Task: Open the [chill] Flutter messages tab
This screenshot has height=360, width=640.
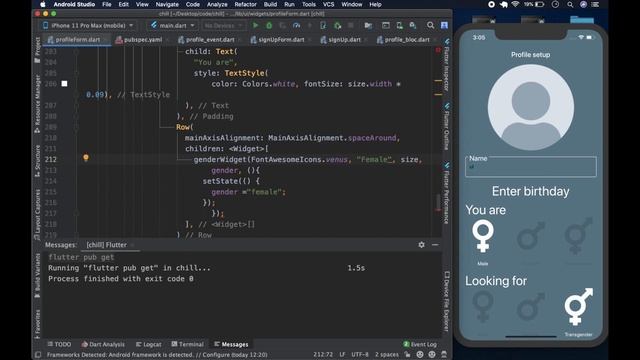Action: point(107,245)
